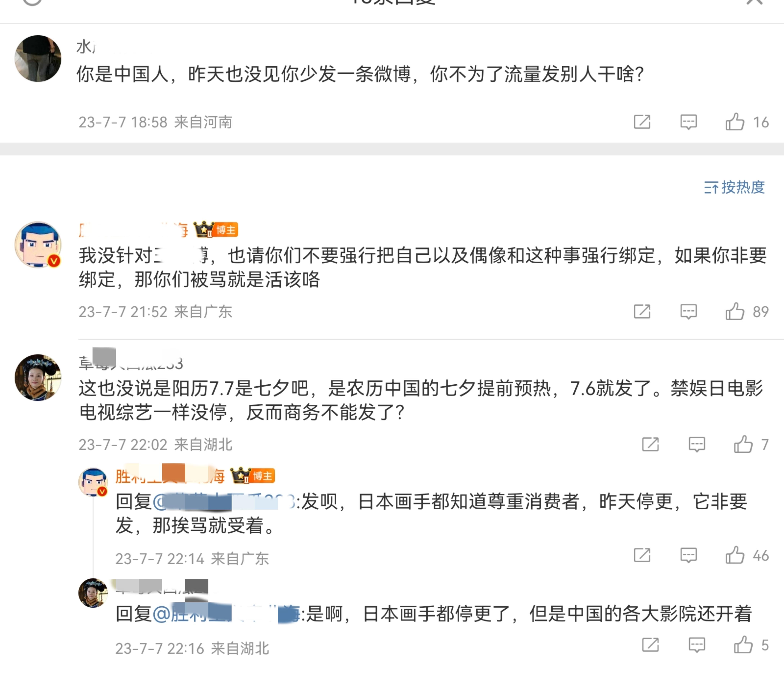Repost the 22:16 reply from 湖北
The height and width of the screenshot is (679, 784).
pyautogui.click(x=650, y=645)
